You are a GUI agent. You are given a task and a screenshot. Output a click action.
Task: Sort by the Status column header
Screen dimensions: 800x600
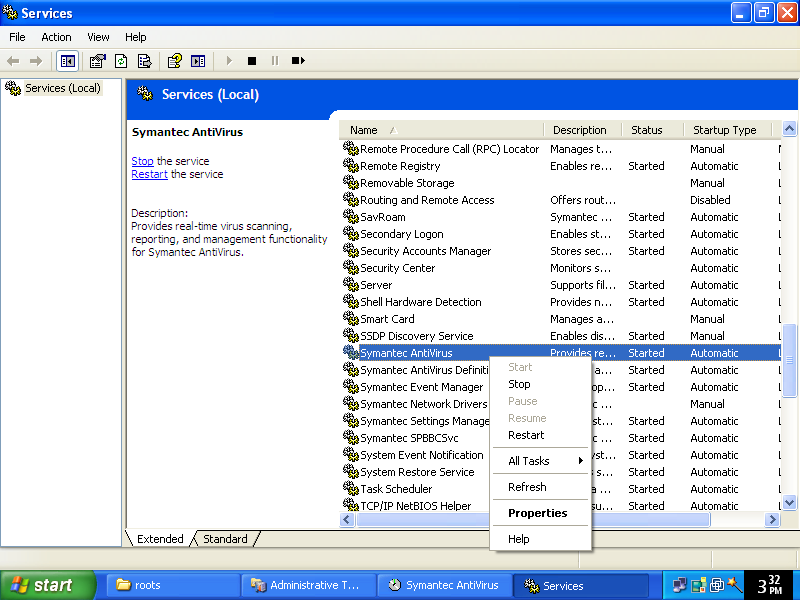point(653,130)
